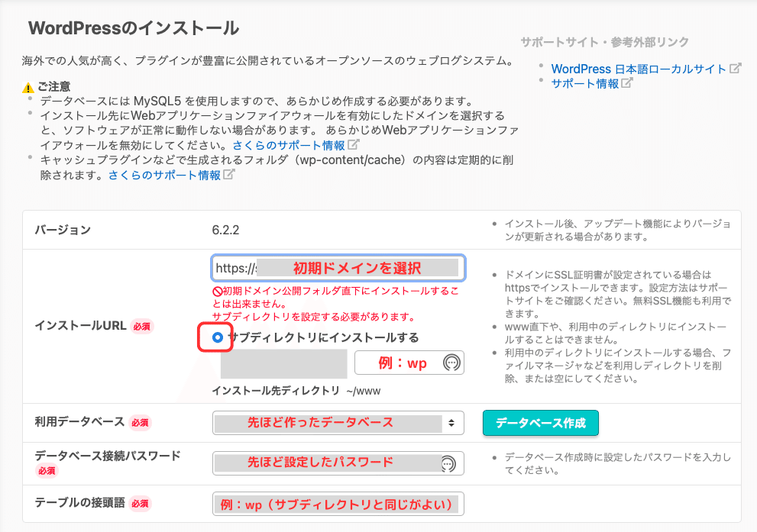757x532 pixels.
Task: Click the 必須 badge next to インストールURL
Action: tap(141, 327)
